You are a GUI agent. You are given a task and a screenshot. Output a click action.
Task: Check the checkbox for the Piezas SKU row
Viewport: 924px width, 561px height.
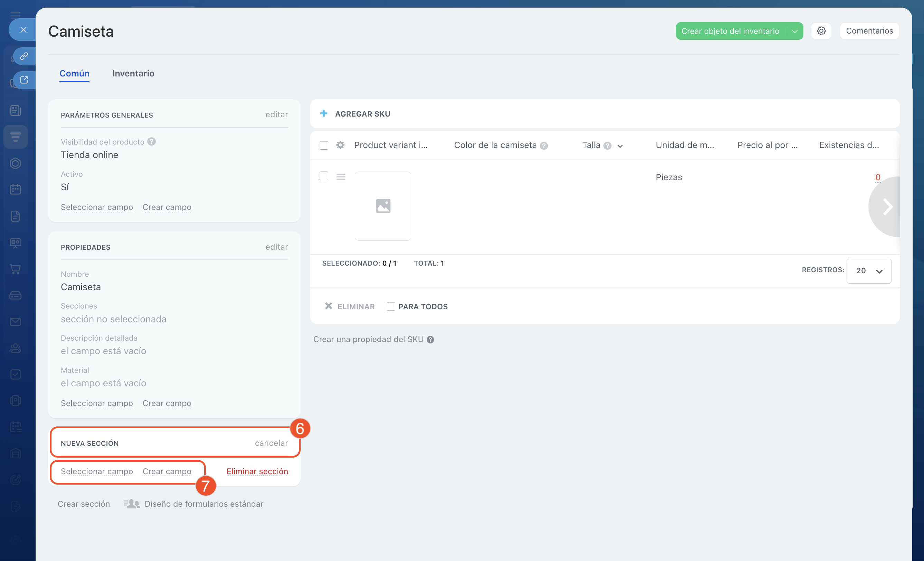coord(324,176)
